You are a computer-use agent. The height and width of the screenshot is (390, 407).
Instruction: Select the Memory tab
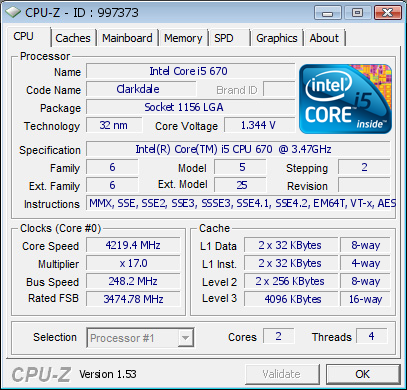[x=183, y=38]
